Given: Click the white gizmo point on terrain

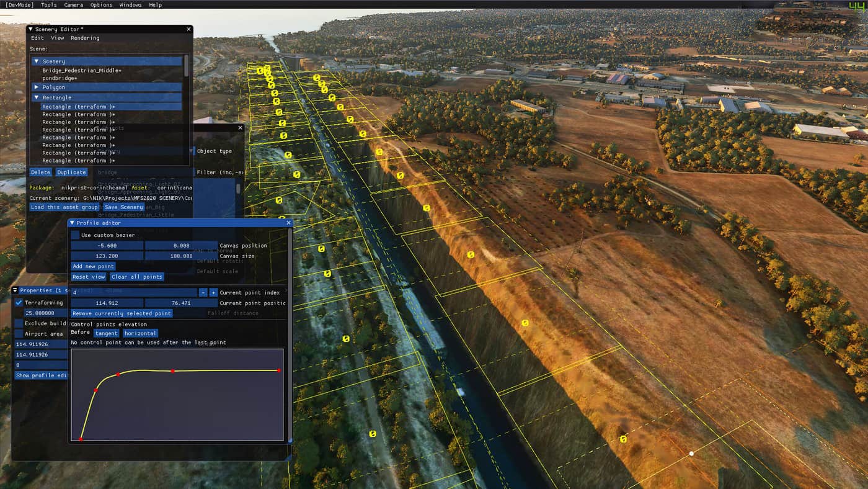Looking at the screenshot, I should [x=692, y=454].
